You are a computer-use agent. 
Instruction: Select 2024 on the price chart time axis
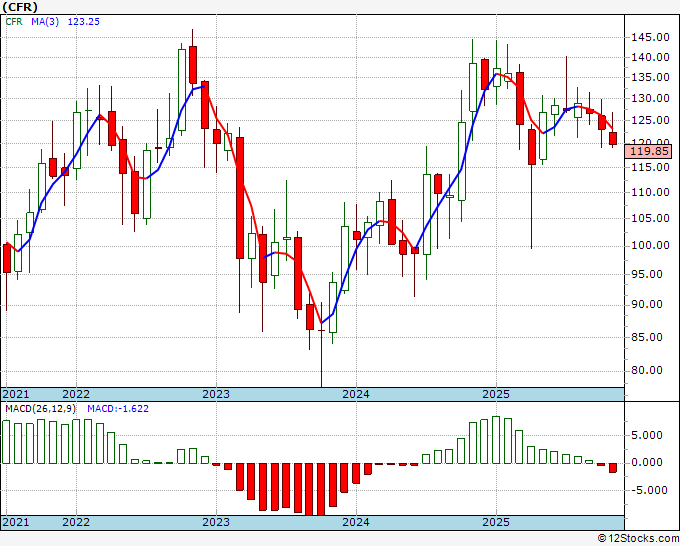(356, 394)
